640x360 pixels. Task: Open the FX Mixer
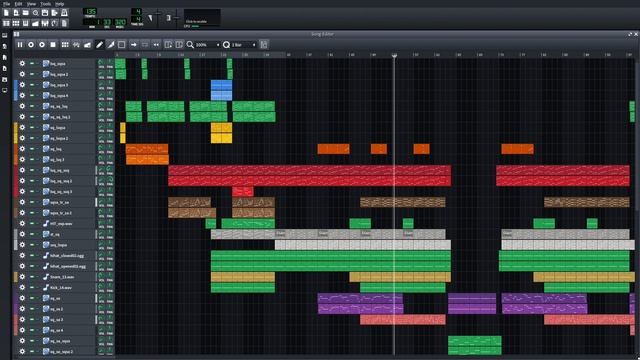45,23
